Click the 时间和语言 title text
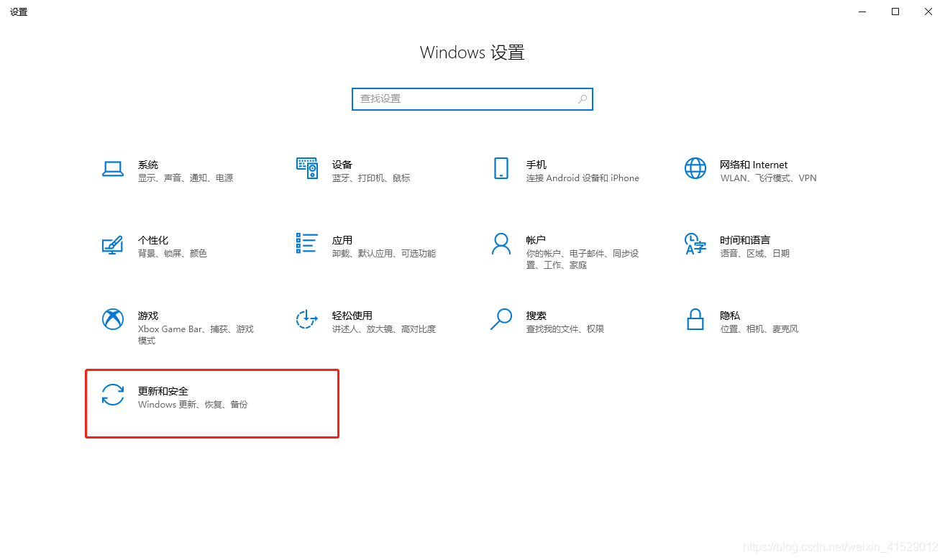 pyautogui.click(x=745, y=240)
